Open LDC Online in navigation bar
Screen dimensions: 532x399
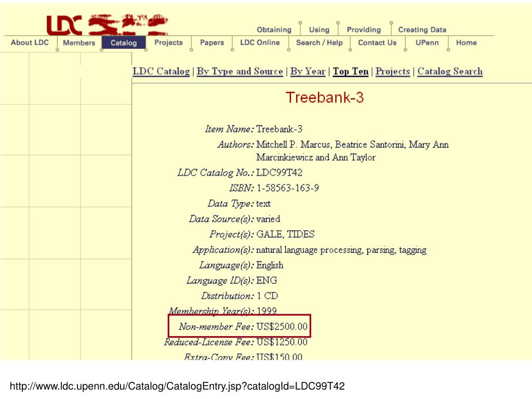260,43
